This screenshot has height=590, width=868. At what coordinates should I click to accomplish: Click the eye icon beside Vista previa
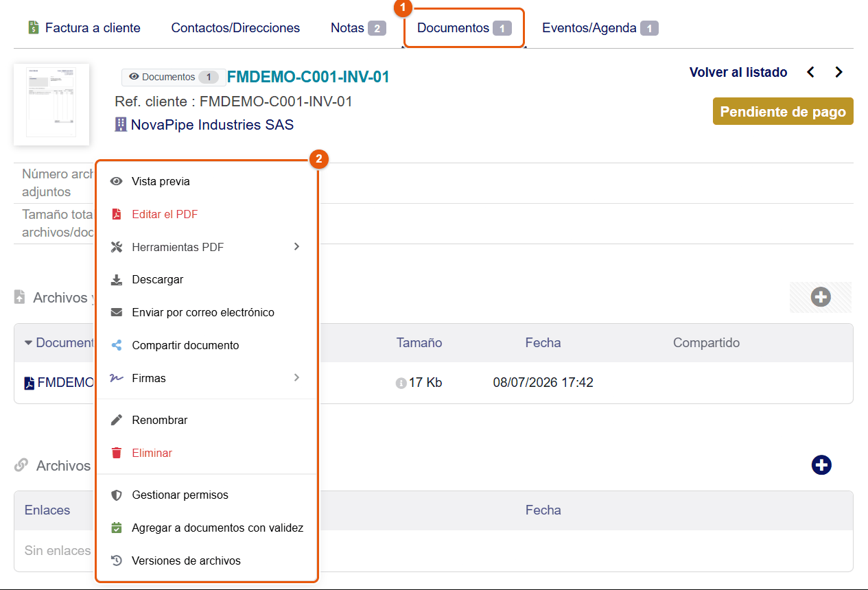click(117, 182)
